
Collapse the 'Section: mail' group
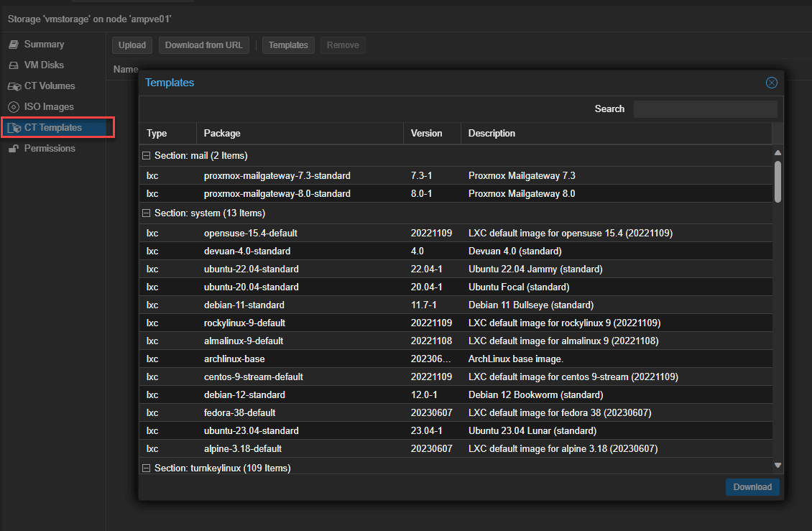click(147, 156)
